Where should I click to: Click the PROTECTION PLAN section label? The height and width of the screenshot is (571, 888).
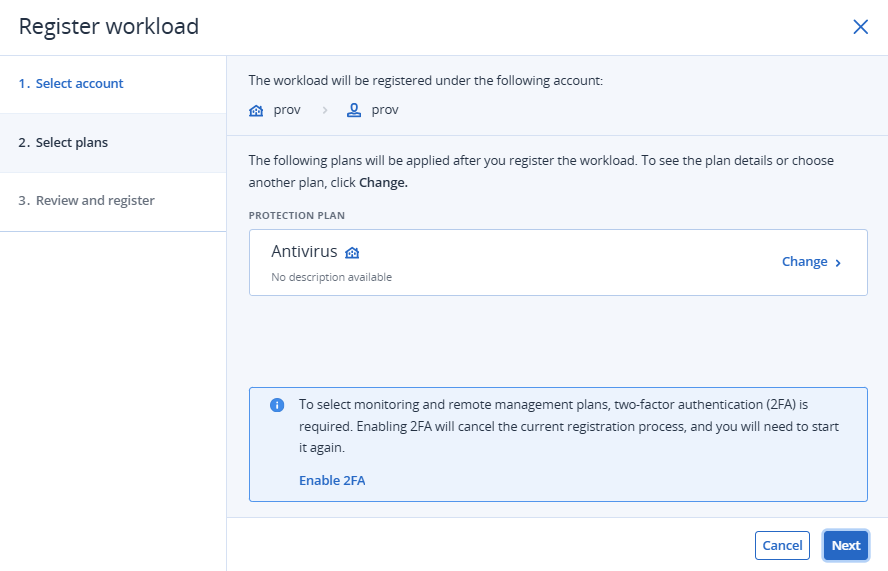[297, 215]
